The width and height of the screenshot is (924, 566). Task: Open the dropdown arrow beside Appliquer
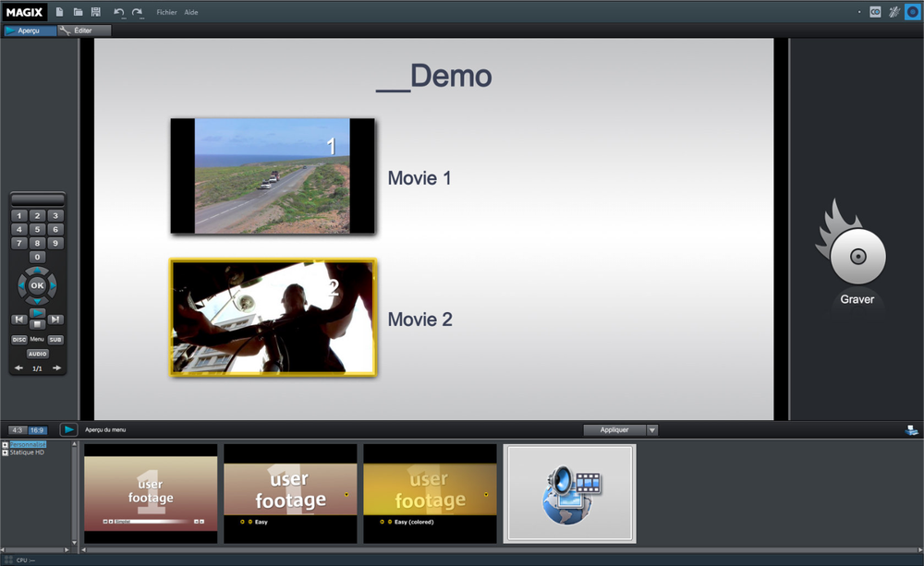coord(652,430)
